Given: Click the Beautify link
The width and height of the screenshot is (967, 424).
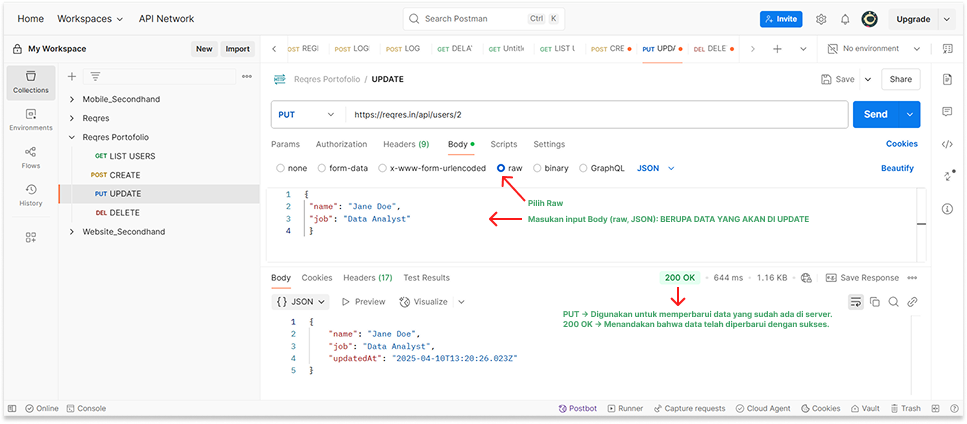Looking at the screenshot, I should [897, 168].
